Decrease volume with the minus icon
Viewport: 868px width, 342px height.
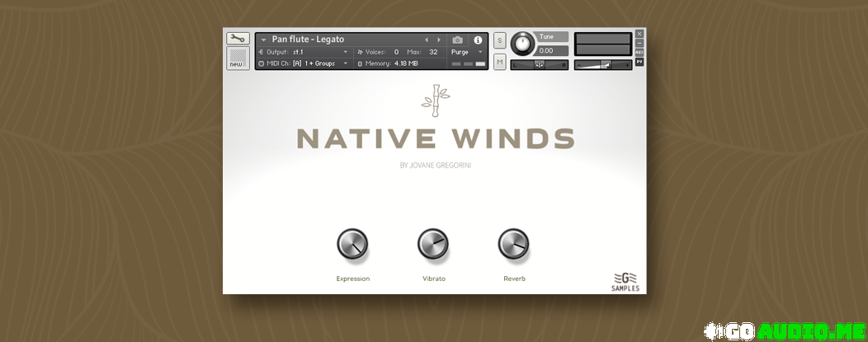point(579,65)
